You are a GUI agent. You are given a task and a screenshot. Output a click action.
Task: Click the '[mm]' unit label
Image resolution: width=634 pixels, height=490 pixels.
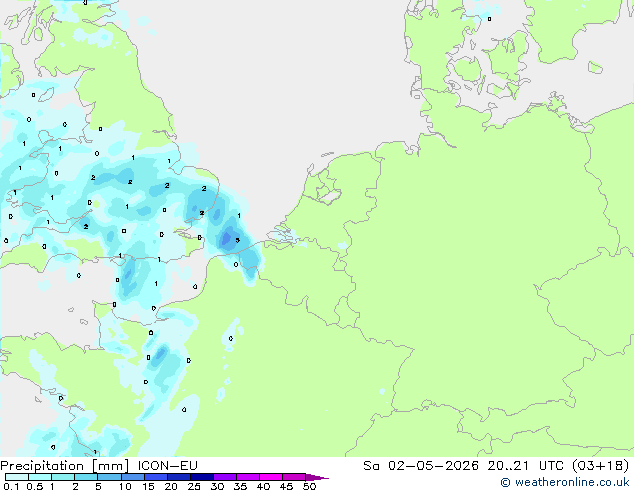[x=110, y=466]
